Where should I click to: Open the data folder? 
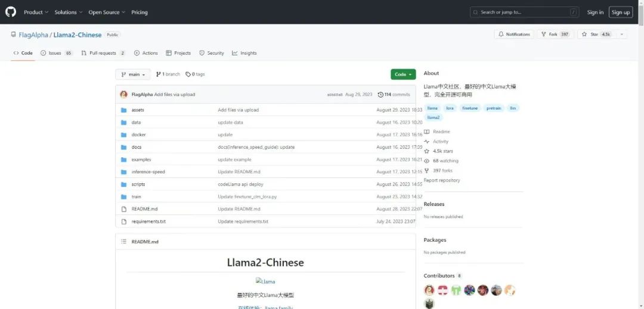(x=136, y=122)
